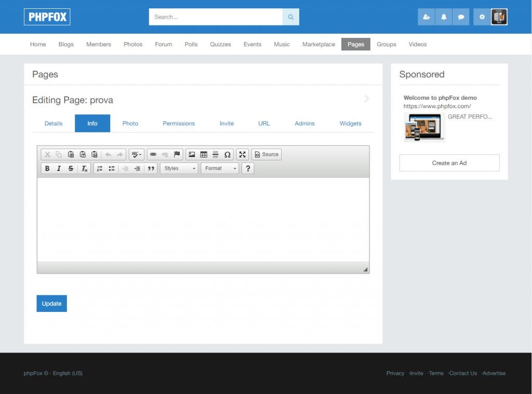Toggle the numbered list button
This screenshot has height=394, width=532.
pos(99,168)
